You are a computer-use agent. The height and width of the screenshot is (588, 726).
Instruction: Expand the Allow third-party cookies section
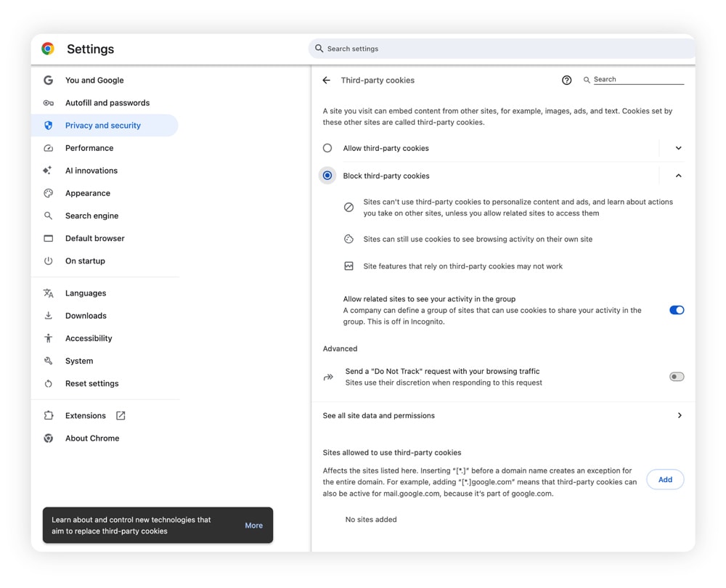(678, 147)
